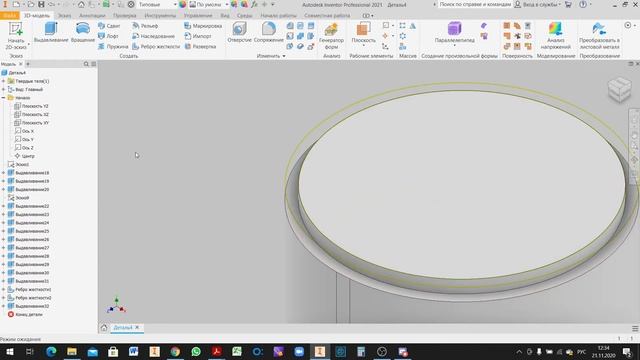Open WhatsApp from the taskbar
The width and height of the screenshot is (640, 360).
(196, 352)
